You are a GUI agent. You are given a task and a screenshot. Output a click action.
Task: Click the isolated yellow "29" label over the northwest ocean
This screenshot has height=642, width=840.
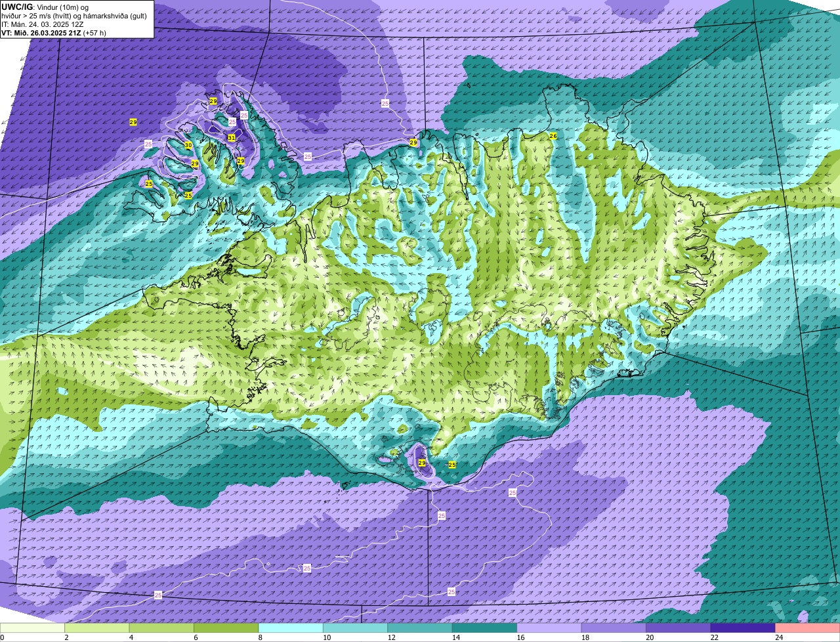point(133,123)
